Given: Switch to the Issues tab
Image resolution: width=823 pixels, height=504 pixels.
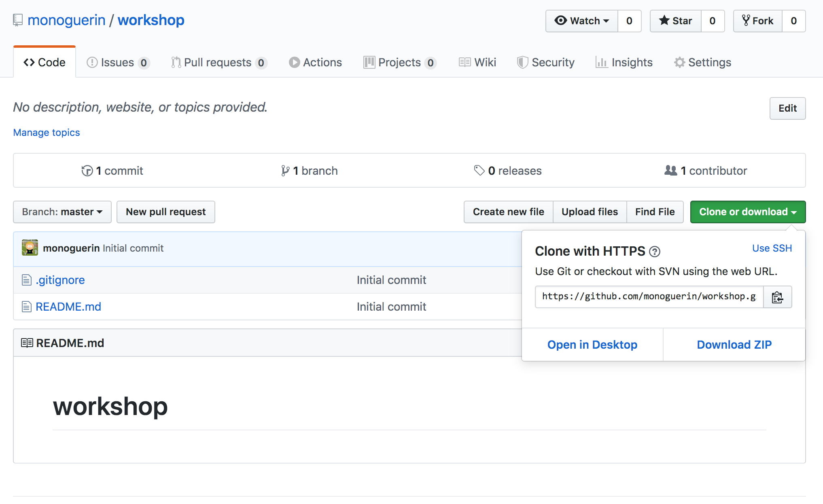Looking at the screenshot, I should (x=118, y=63).
